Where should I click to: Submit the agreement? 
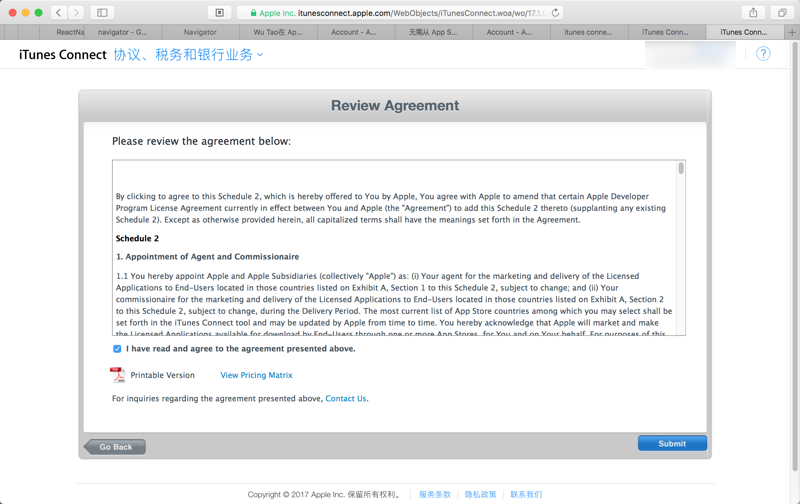pyautogui.click(x=672, y=443)
